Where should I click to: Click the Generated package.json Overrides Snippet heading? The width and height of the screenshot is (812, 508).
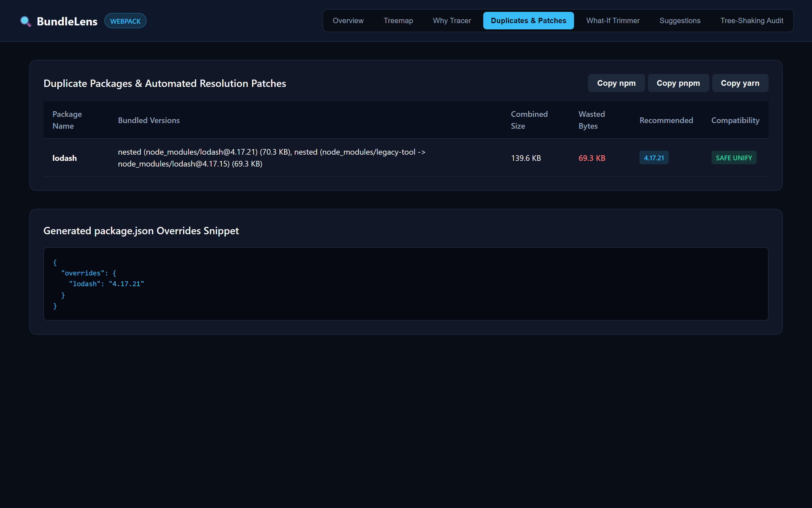pyautogui.click(x=141, y=231)
